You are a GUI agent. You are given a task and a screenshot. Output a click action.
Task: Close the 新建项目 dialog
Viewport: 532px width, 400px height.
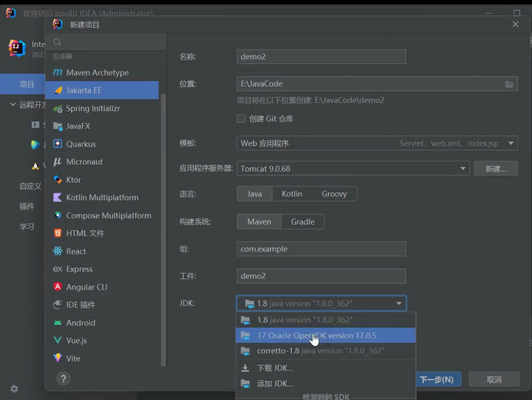[516, 24]
